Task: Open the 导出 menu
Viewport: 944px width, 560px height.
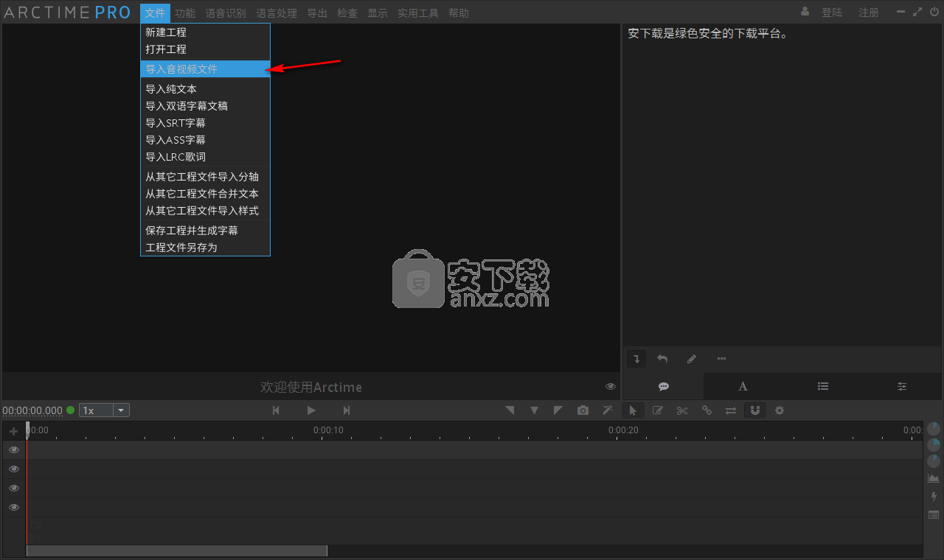Action: click(x=317, y=13)
